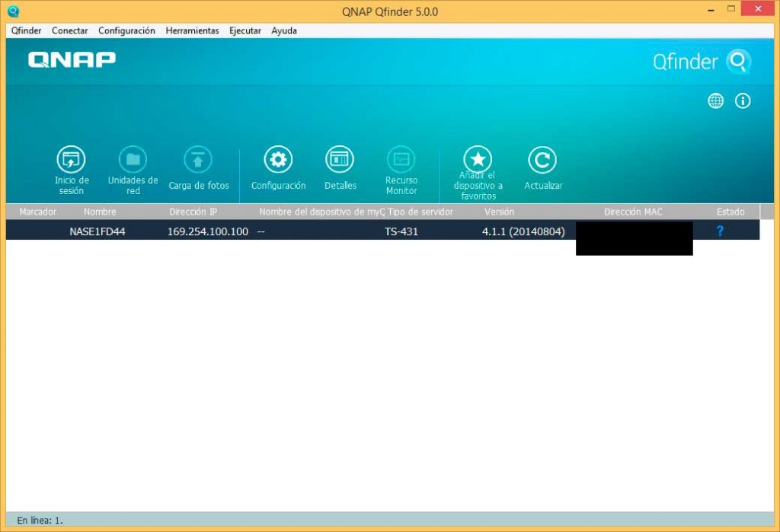
Task: Minimize the Qfinder window
Action: [x=711, y=9]
